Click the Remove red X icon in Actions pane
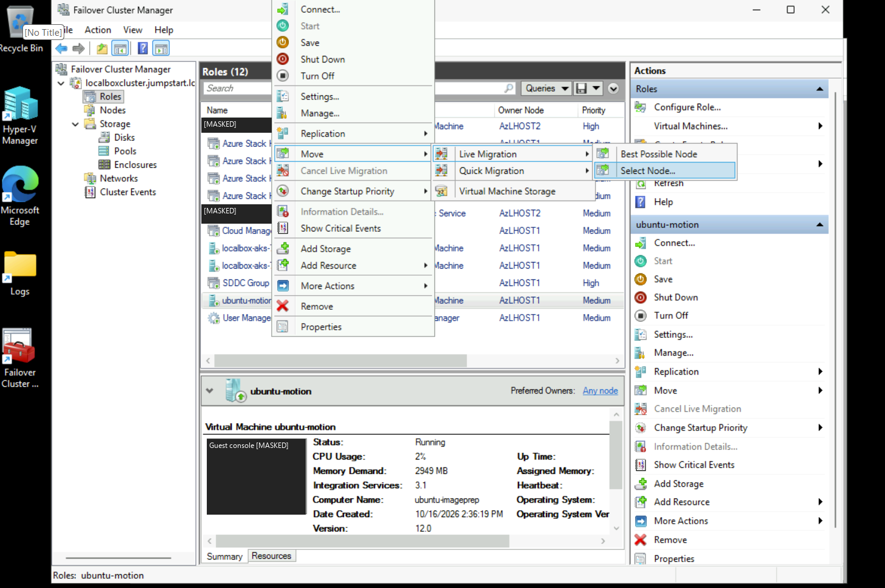 (x=641, y=540)
